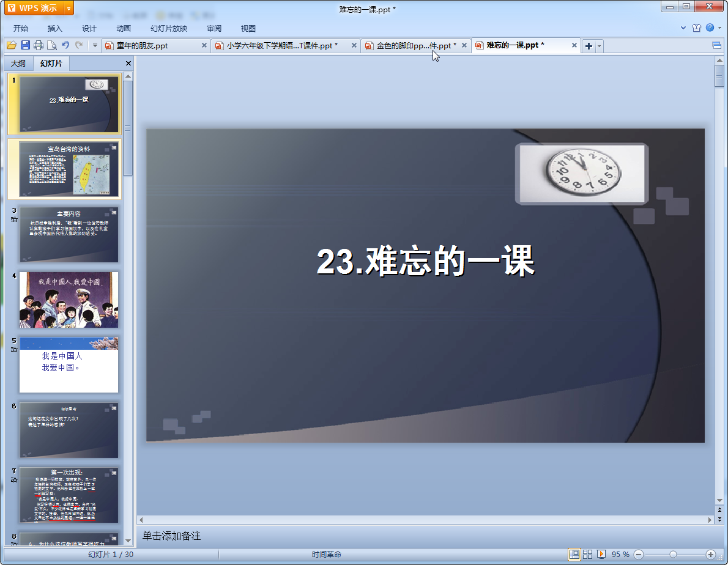
Task: Select slide 1 thumbnail 难忘的一课
Action: point(69,104)
